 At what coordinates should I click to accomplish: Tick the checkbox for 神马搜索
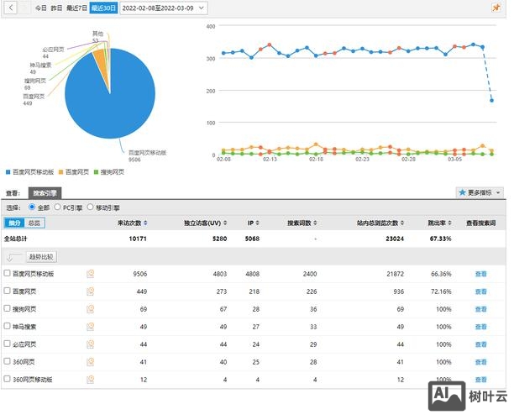pyautogui.click(x=8, y=327)
